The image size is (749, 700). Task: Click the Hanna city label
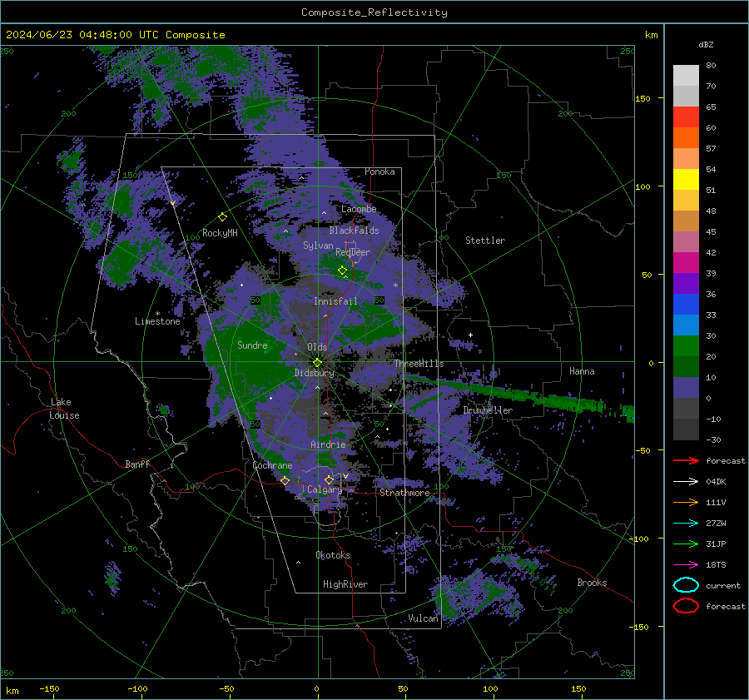(x=582, y=371)
